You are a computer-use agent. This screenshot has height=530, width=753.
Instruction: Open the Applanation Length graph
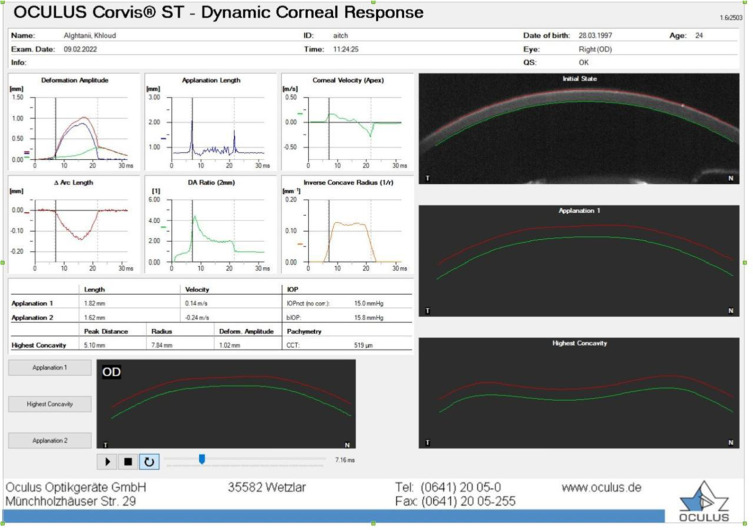pos(211,122)
